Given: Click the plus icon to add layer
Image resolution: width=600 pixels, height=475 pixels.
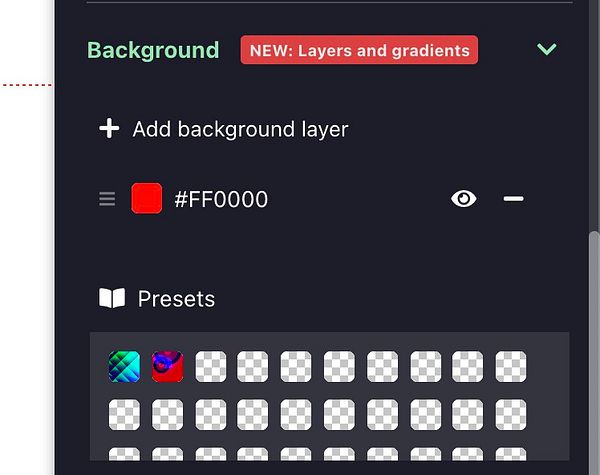Looking at the screenshot, I should (x=109, y=128).
